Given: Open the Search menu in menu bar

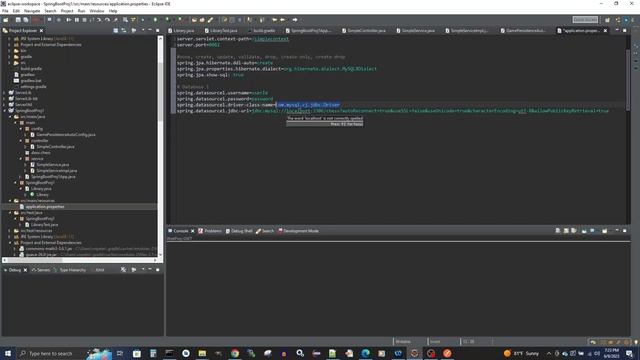Looking at the screenshot, I should 50,11.
